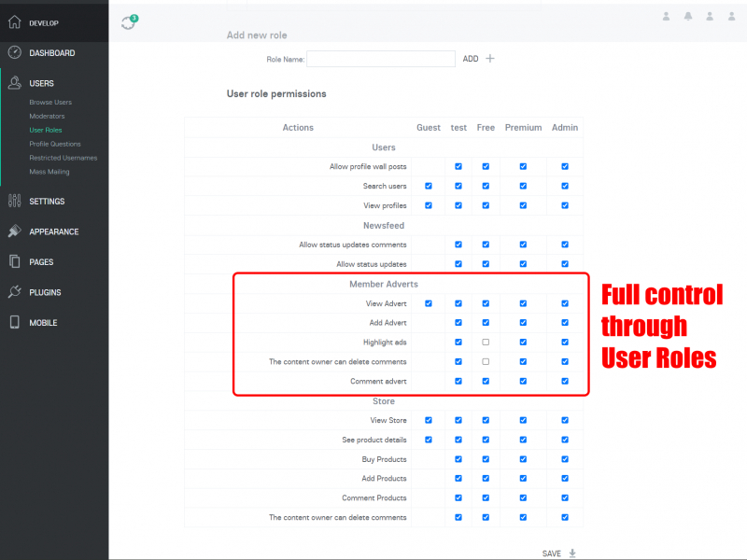The height and width of the screenshot is (560, 747).
Task: Go to Profile Questions in Users menu
Action: tap(55, 144)
